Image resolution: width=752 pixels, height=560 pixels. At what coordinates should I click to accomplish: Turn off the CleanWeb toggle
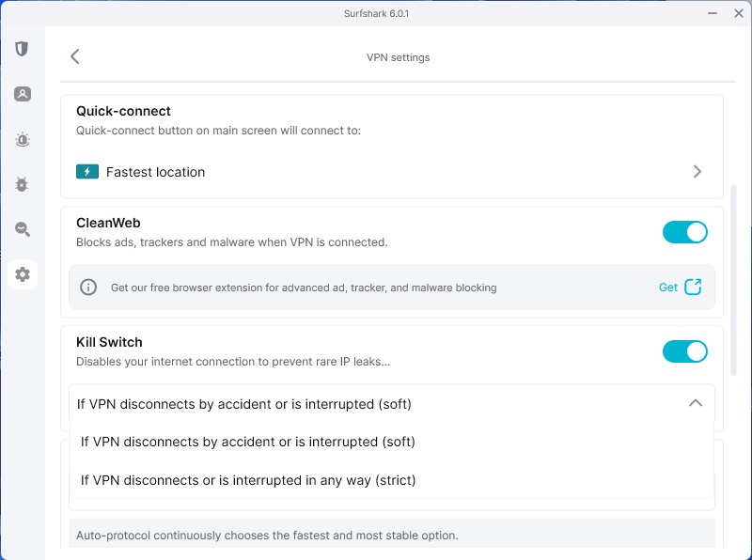click(x=685, y=232)
